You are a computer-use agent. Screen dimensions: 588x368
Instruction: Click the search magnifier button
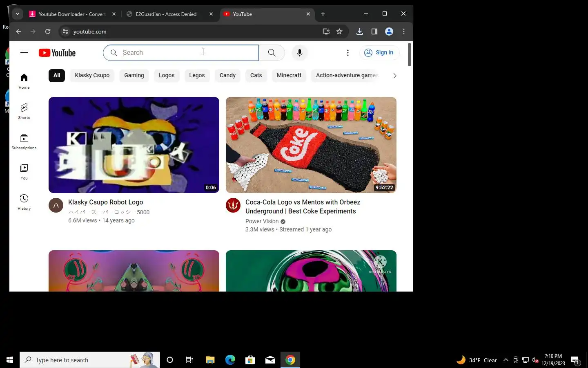coord(272,53)
